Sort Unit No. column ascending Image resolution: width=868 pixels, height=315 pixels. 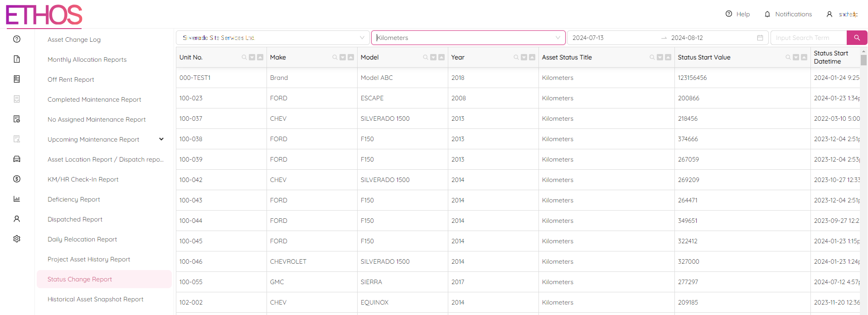coord(260,57)
